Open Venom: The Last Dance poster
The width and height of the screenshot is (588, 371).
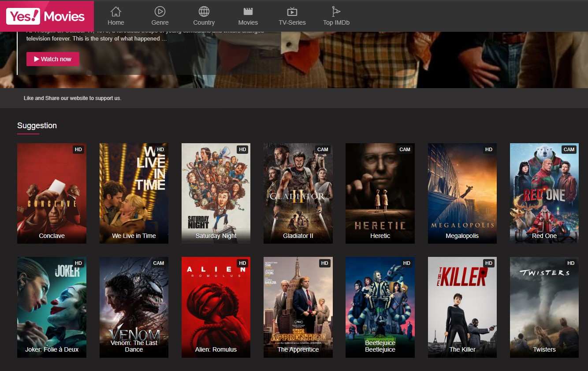(134, 307)
